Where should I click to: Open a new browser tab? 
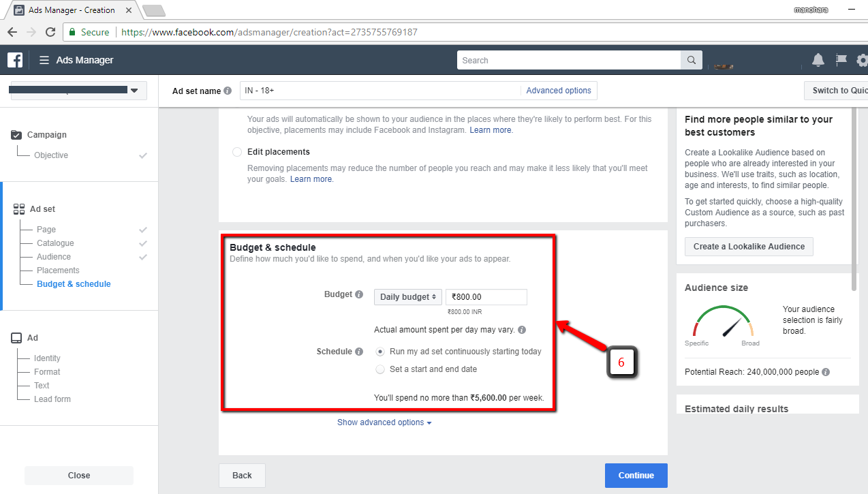tap(154, 10)
